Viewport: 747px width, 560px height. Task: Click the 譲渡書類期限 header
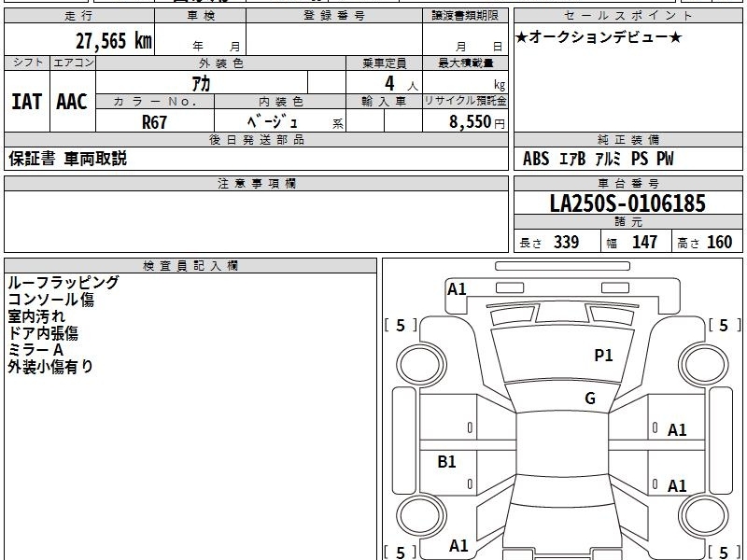coord(465,16)
